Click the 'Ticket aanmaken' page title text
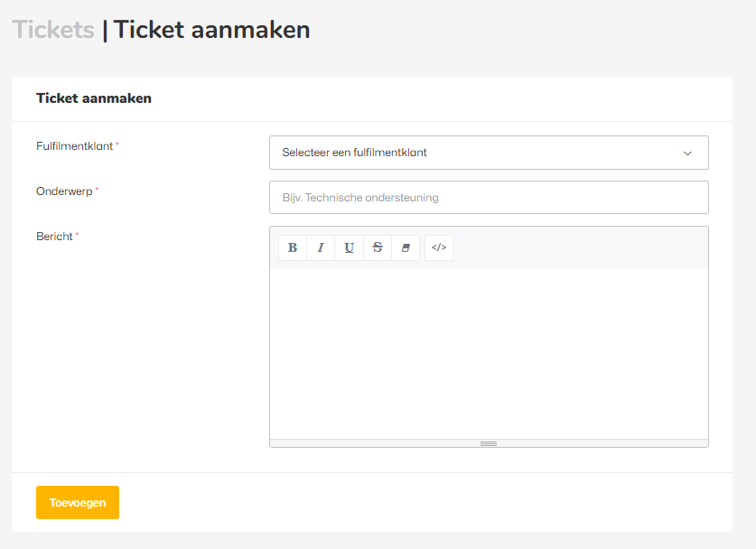Viewport: 756px width, 549px height. (211, 30)
